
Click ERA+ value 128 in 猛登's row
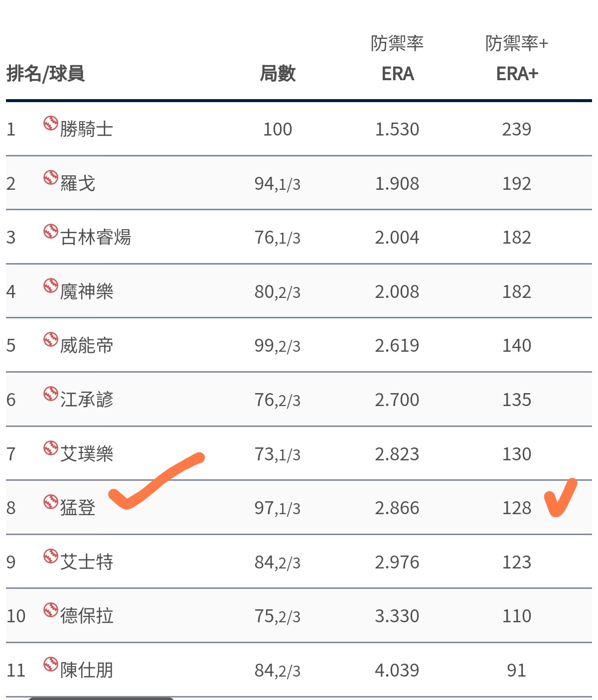(517, 508)
